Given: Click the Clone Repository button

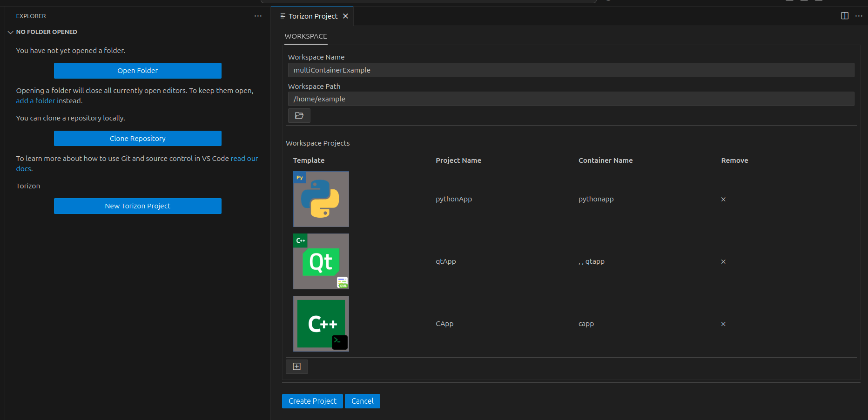Looking at the screenshot, I should pos(137,139).
